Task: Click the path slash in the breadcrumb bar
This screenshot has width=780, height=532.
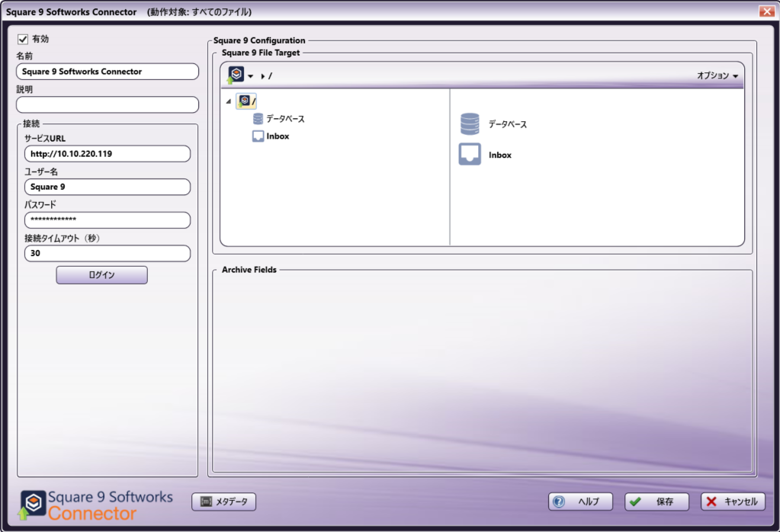Action: point(270,76)
